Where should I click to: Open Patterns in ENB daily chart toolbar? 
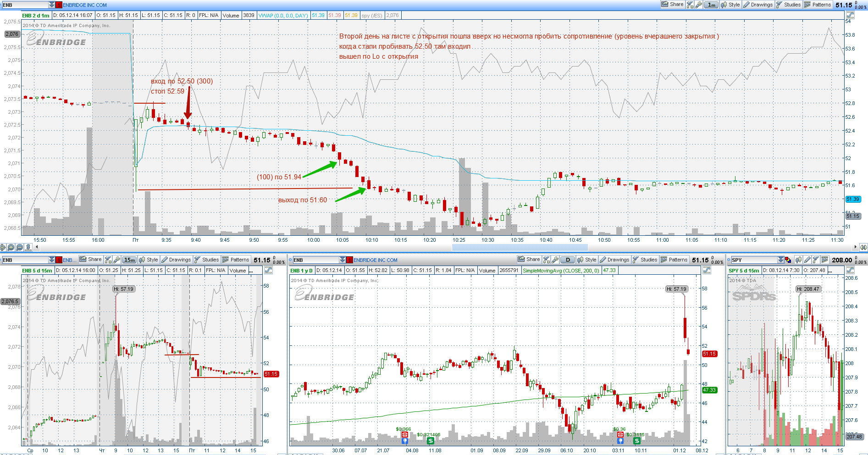pyautogui.click(x=674, y=260)
